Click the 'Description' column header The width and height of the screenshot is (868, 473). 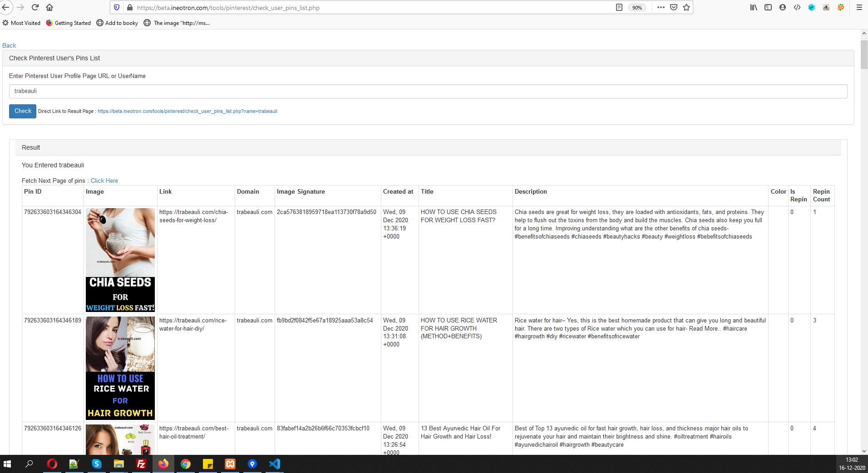531,192
